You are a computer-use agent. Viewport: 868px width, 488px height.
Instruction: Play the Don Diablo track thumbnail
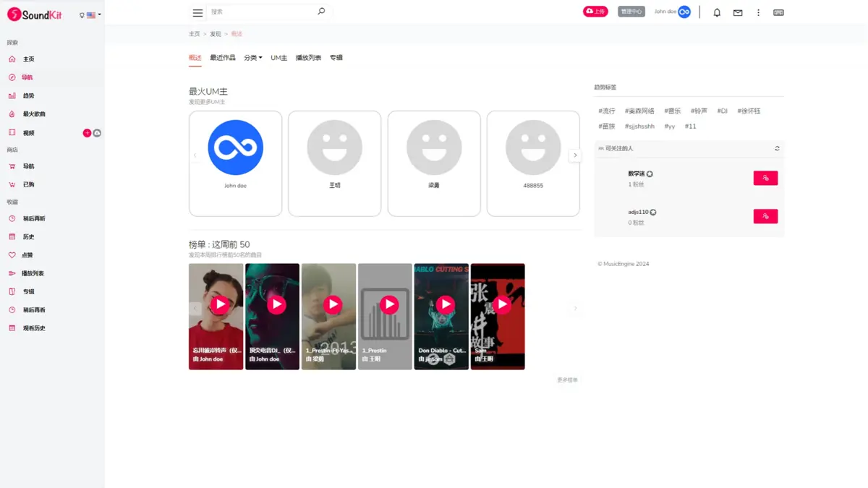point(446,304)
